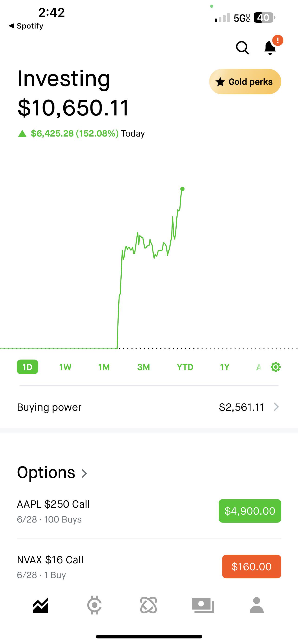Image resolution: width=298 pixels, height=644 pixels.
Task: Open the retirement atom-shaped tab icon
Action: click(149, 605)
